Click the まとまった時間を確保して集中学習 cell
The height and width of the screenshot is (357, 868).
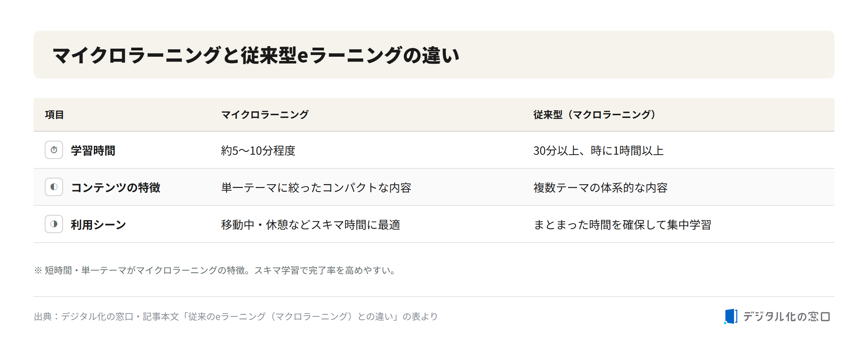(x=622, y=225)
